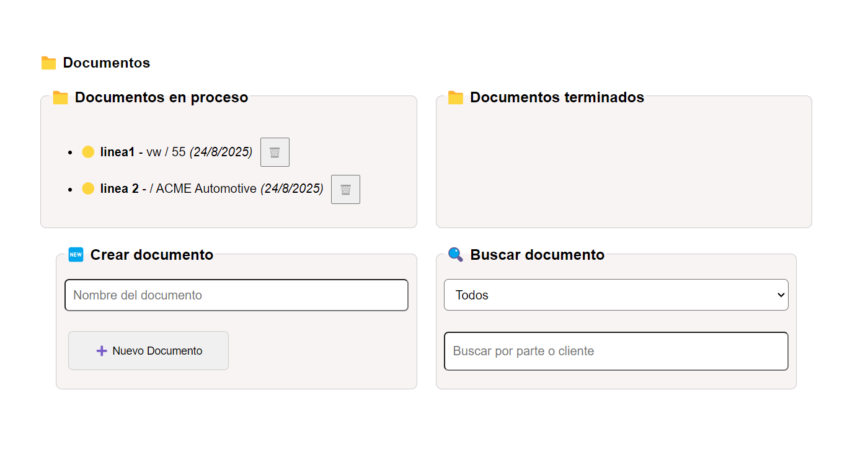Delete the linea1 document with trash icon
The width and height of the screenshot is (868, 465).
(x=275, y=153)
